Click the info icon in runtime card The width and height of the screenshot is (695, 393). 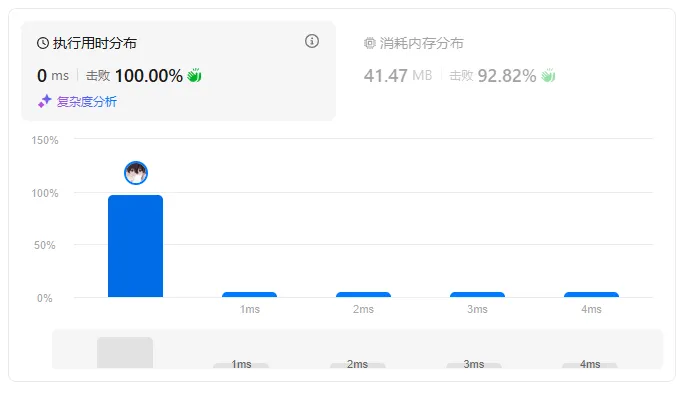tap(312, 41)
